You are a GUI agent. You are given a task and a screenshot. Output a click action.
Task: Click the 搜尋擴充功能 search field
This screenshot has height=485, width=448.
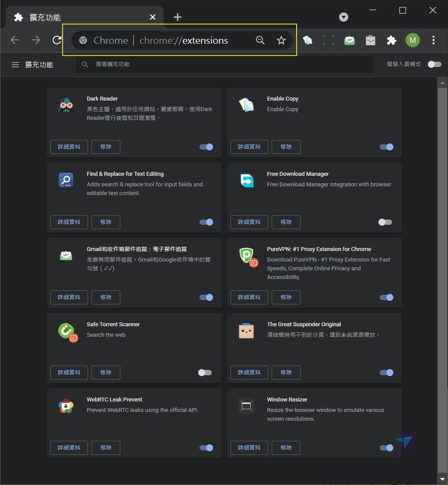[x=224, y=64]
